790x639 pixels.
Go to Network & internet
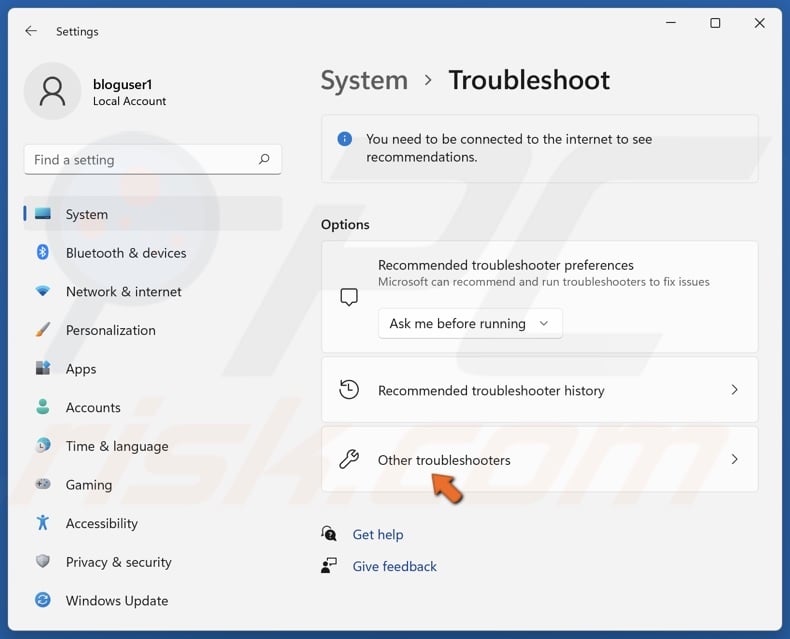[153, 291]
